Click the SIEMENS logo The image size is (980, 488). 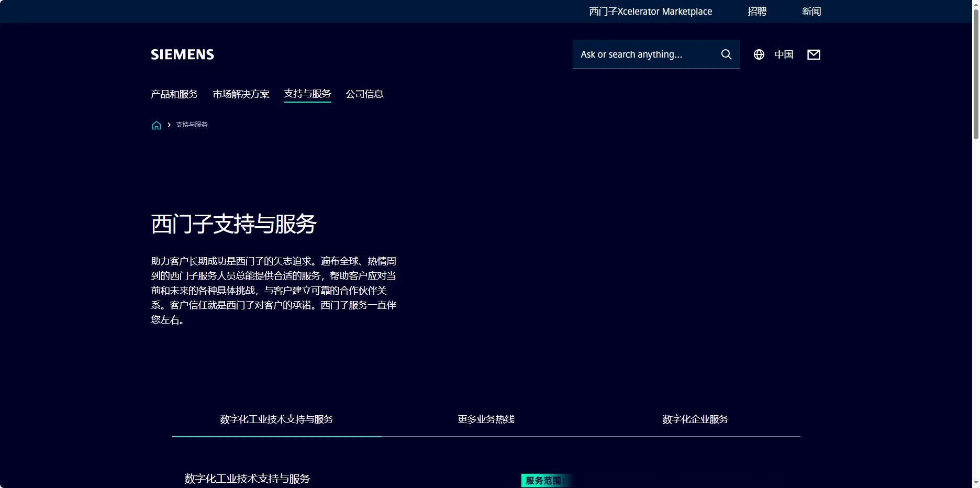point(182,54)
